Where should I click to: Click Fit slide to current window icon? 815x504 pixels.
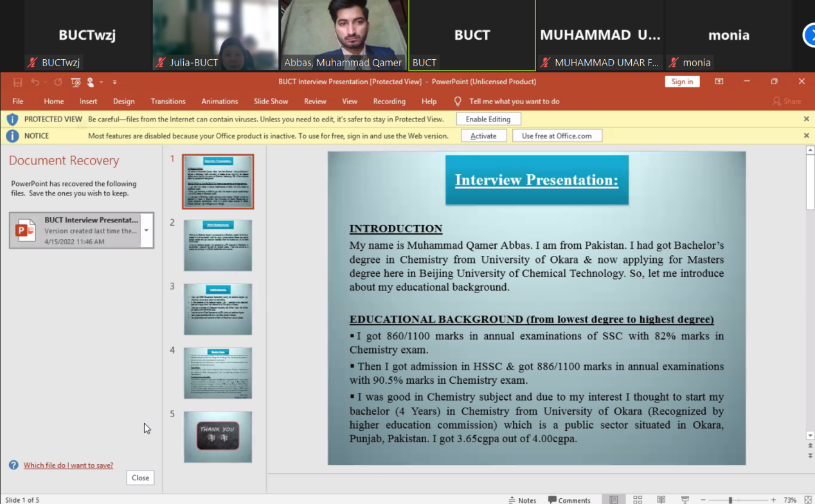coord(808,500)
